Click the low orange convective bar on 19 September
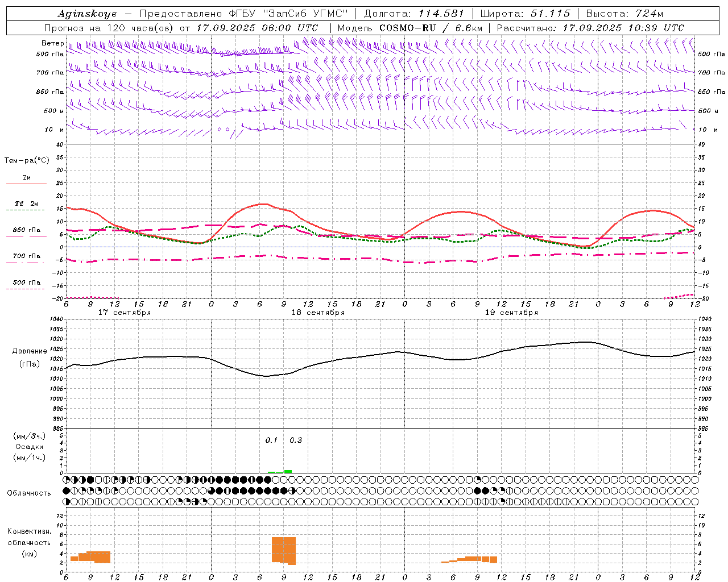Image resolution: width=728 pixels, height=582 pixels. [469, 560]
